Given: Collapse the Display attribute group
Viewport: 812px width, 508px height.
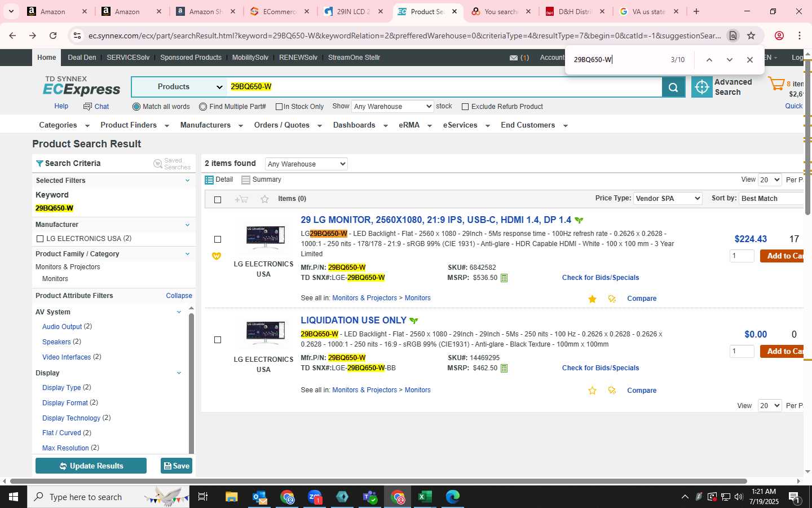Looking at the screenshot, I should tap(179, 373).
